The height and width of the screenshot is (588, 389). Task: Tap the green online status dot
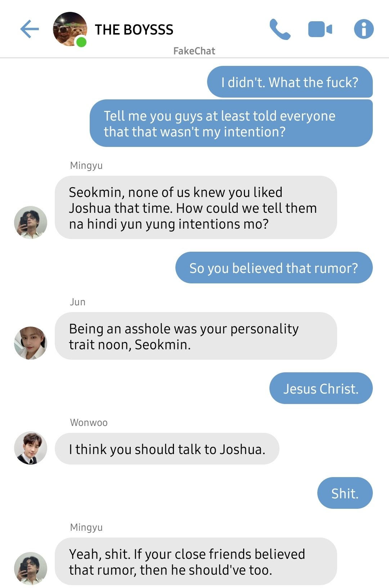81,42
